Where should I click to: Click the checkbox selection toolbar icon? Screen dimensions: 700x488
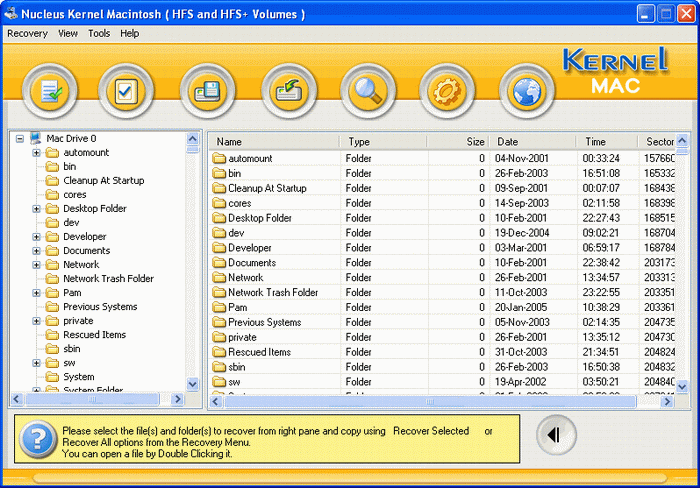point(126,92)
